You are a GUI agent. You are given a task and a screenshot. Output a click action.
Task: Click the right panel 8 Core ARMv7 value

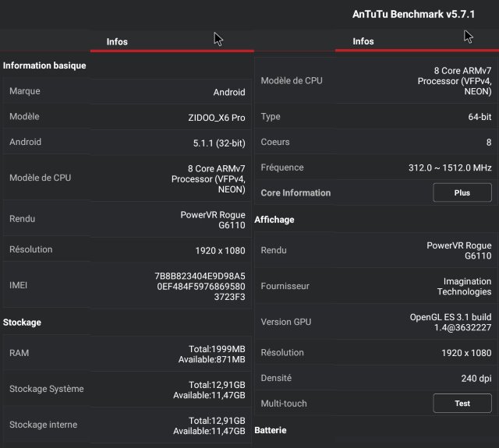[x=455, y=81]
